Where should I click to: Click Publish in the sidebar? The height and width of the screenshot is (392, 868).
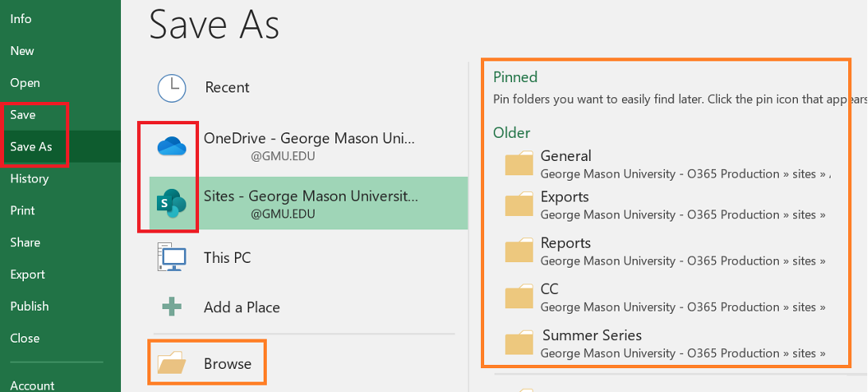(29, 306)
